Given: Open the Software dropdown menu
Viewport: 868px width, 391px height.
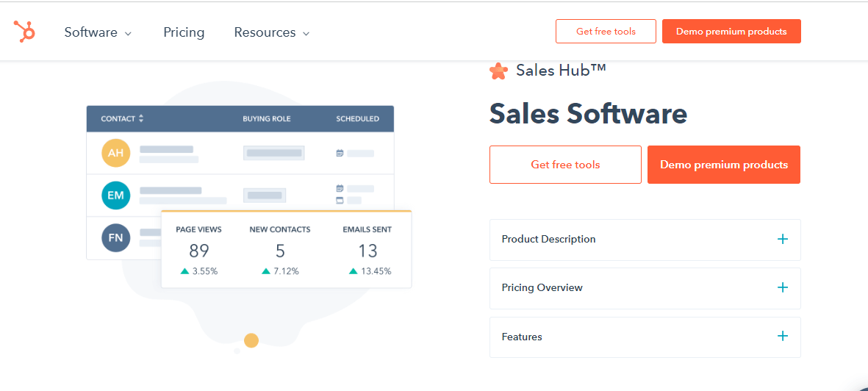Looking at the screenshot, I should pos(98,32).
